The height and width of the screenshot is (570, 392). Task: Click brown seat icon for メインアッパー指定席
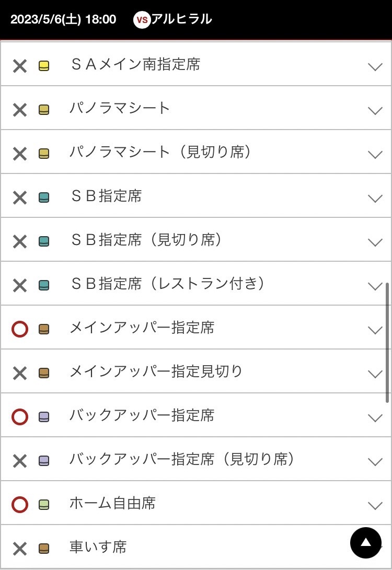point(44,330)
